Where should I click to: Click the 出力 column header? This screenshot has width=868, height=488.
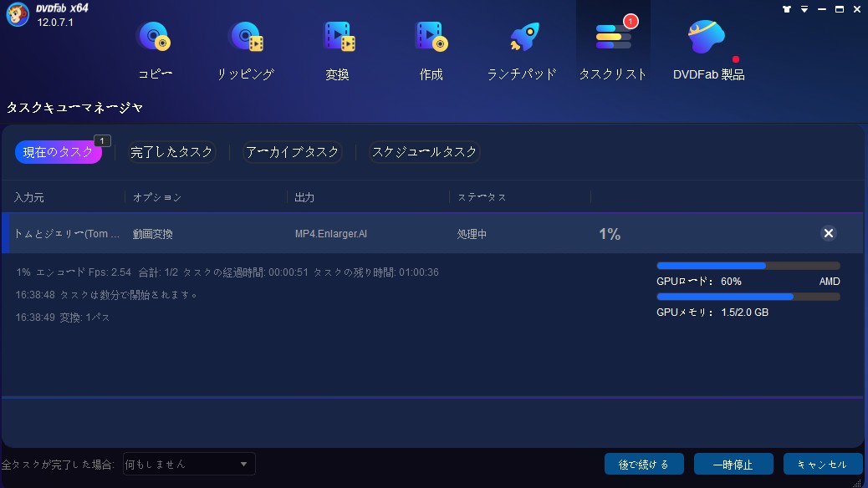click(x=304, y=197)
